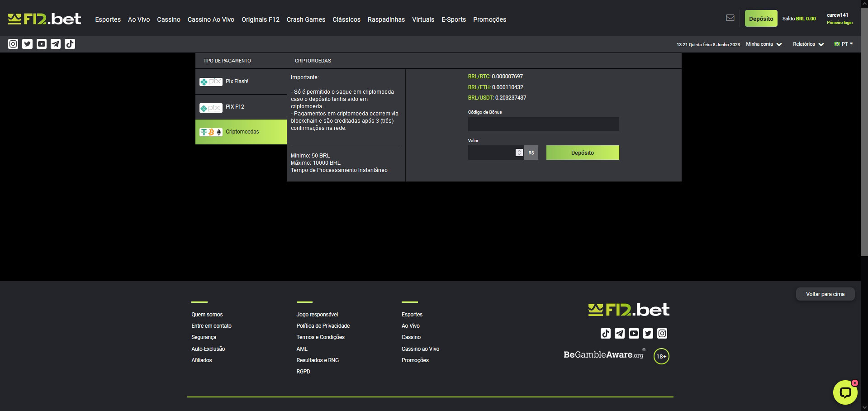The height and width of the screenshot is (411, 868).
Task: Open Instagram icon in header bar
Action: [13, 44]
